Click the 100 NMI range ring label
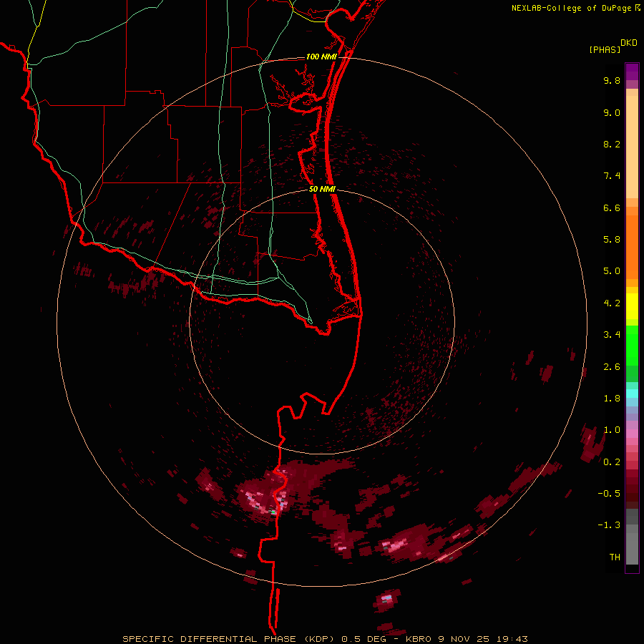 pos(321,57)
